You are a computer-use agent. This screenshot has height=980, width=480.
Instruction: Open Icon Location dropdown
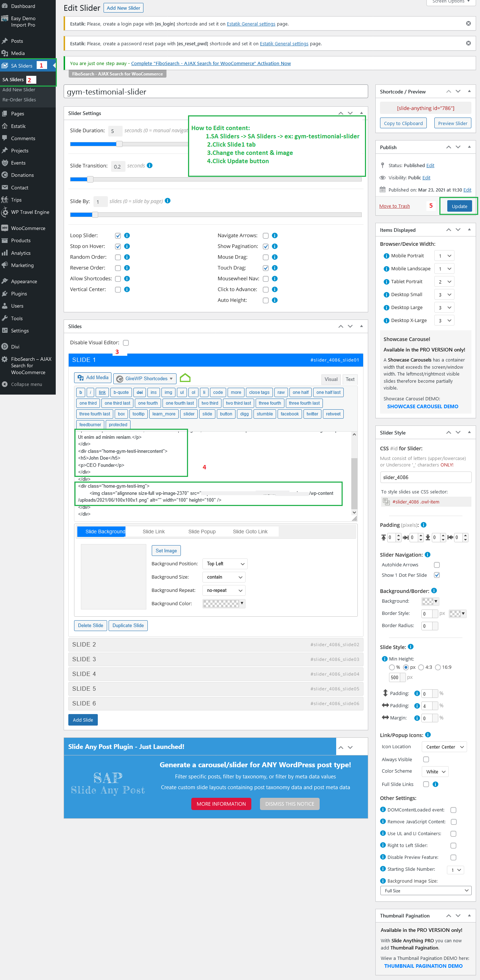(x=444, y=747)
